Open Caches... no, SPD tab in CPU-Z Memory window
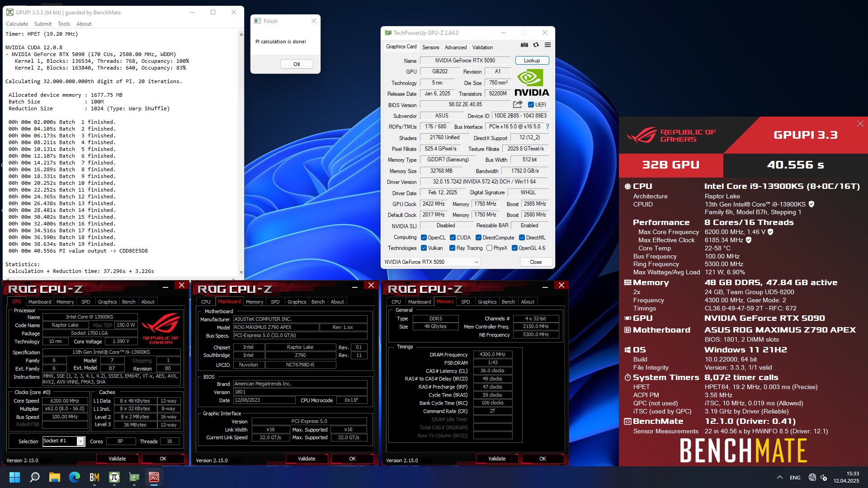Viewport: 868px width, 488px height. coord(465,302)
